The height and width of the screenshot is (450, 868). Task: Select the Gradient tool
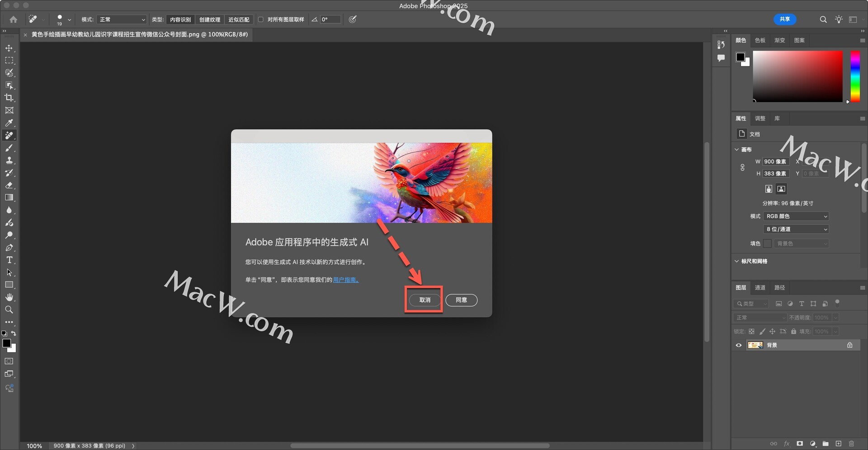pos(9,197)
